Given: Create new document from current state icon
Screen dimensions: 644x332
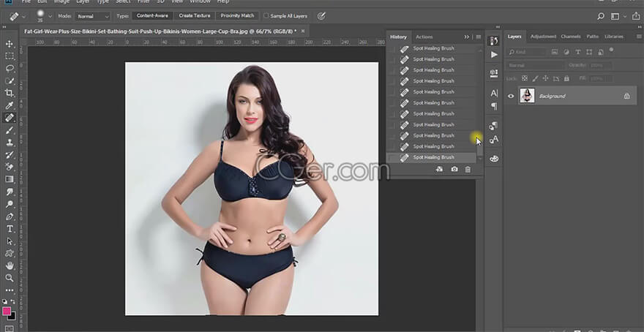Looking at the screenshot, I should 439,169.
